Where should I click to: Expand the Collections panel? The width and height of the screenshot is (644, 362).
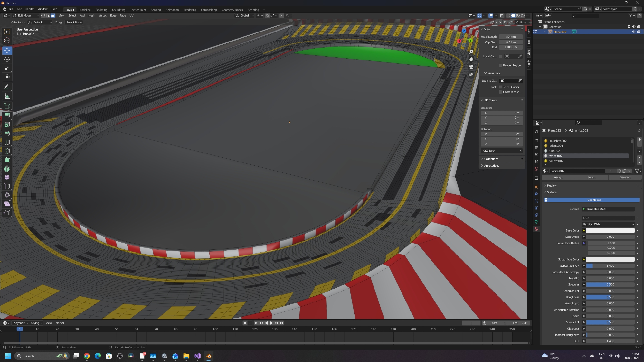[491, 159]
